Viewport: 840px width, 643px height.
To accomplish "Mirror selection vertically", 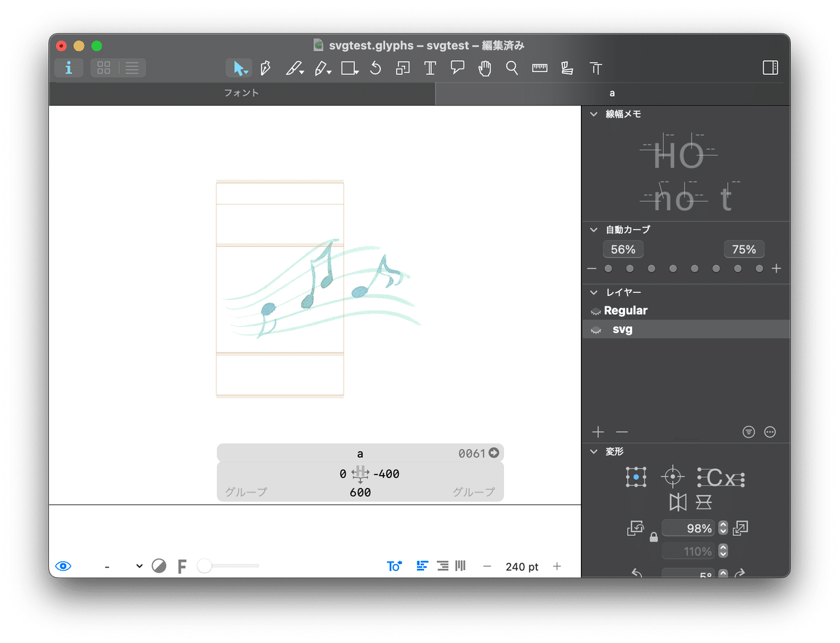I will pyautogui.click(x=703, y=502).
